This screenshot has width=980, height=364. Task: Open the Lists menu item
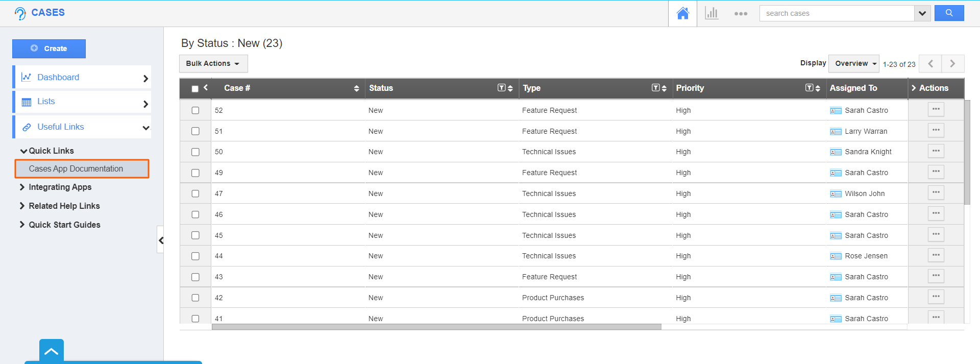tap(46, 102)
